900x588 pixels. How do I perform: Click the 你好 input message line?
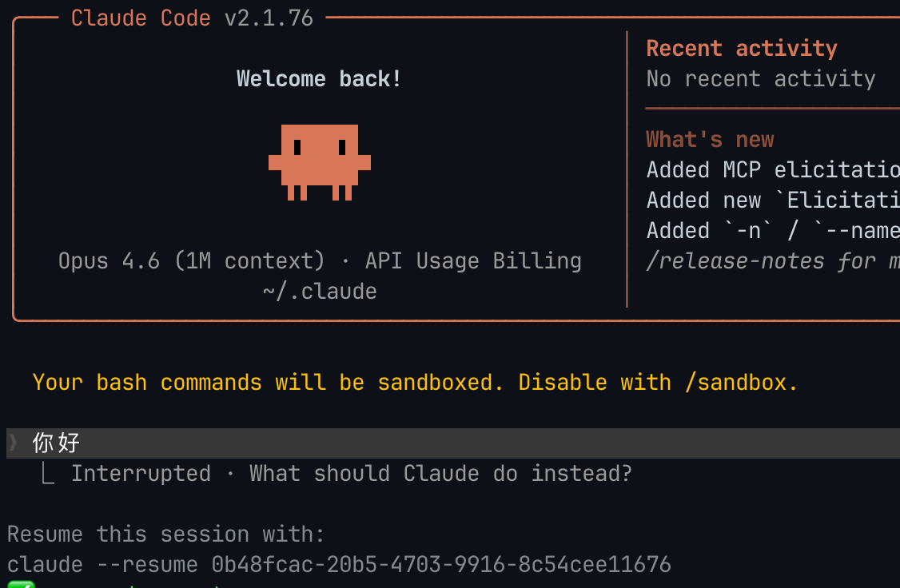click(x=56, y=443)
